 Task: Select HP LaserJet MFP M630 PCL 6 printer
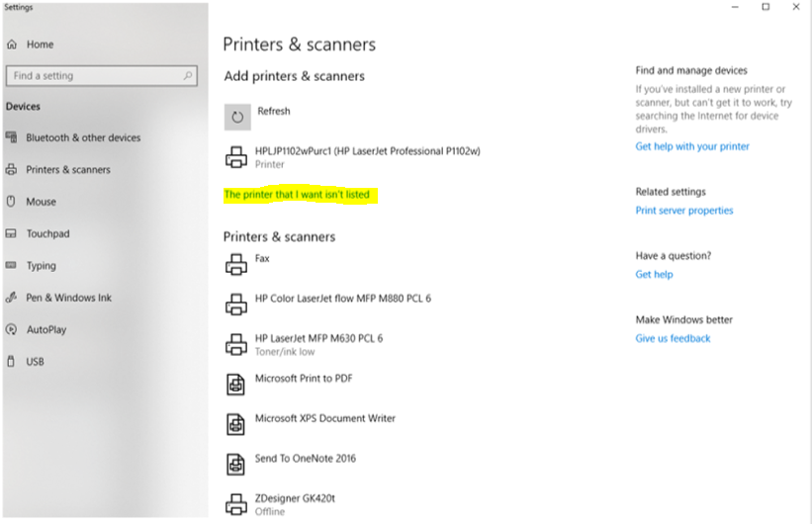point(318,344)
